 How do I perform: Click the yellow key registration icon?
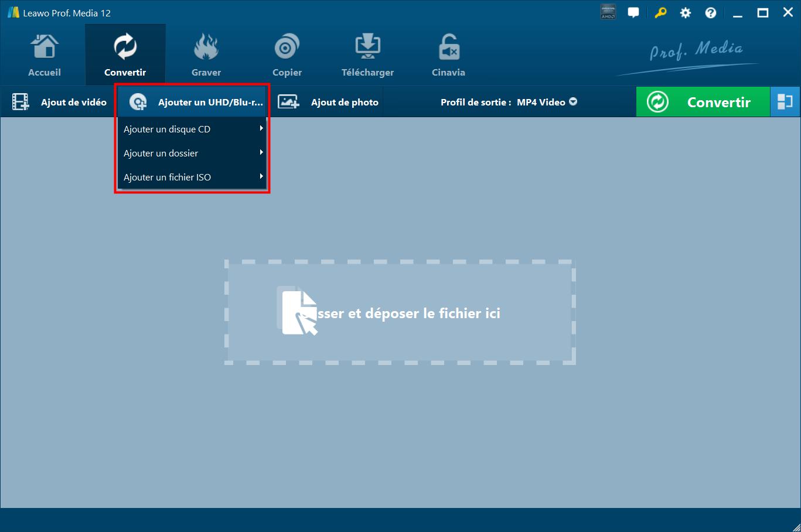660,12
